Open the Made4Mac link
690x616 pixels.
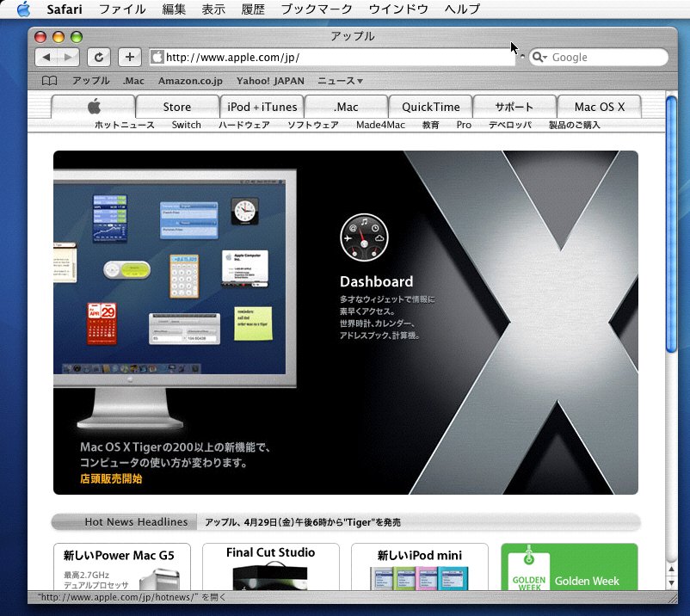click(x=380, y=125)
